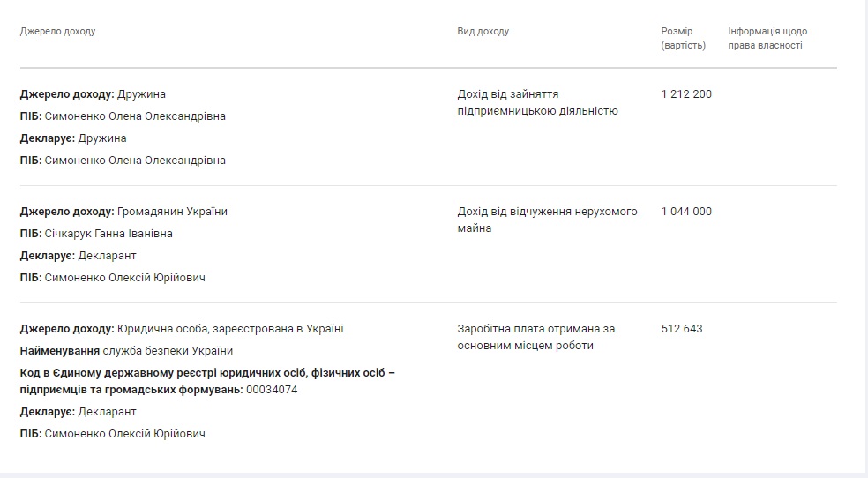868x478 pixels.
Task: Select the 'Громадянин України' income source line
Action: 123,212
